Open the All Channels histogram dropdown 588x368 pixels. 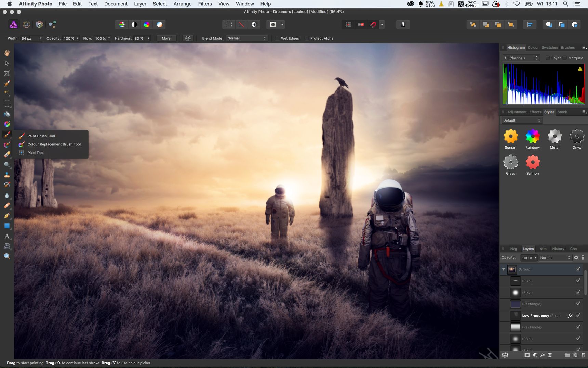(521, 58)
